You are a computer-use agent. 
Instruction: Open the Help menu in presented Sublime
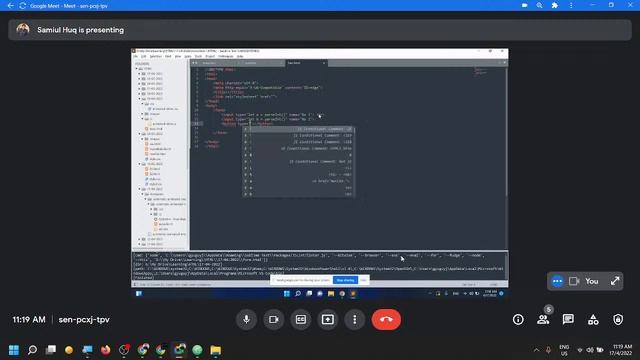[x=240, y=56]
